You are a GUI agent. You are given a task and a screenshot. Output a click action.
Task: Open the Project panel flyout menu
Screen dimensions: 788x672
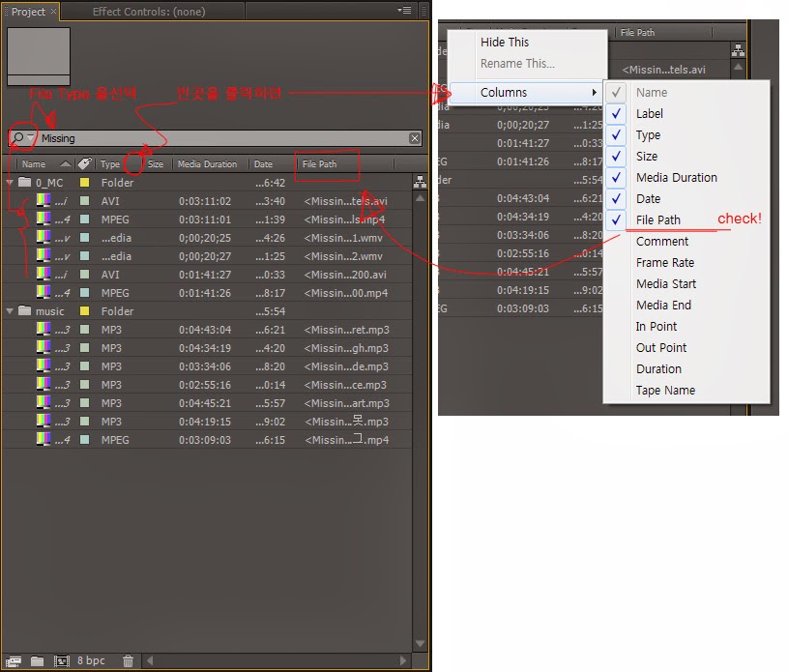click(x=406, y=11)
